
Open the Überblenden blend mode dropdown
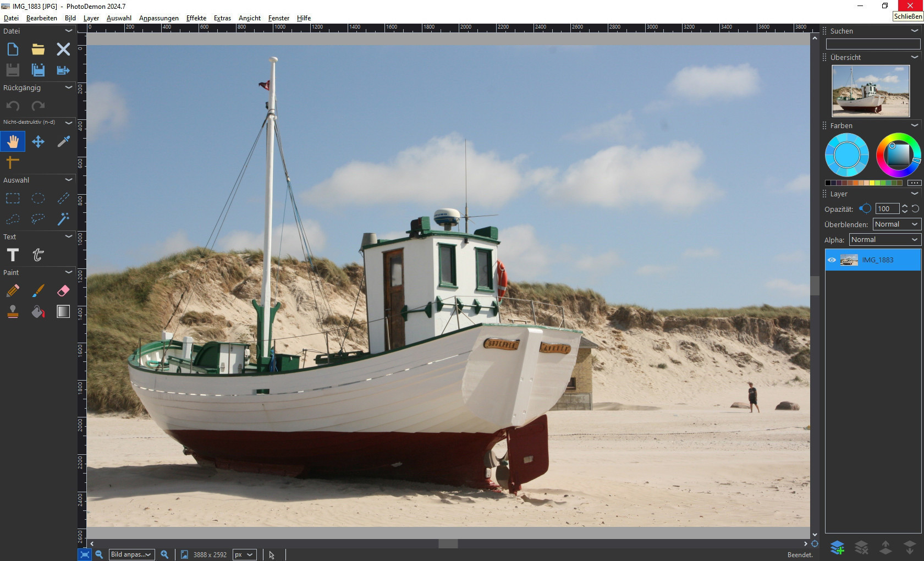point(897,224)
